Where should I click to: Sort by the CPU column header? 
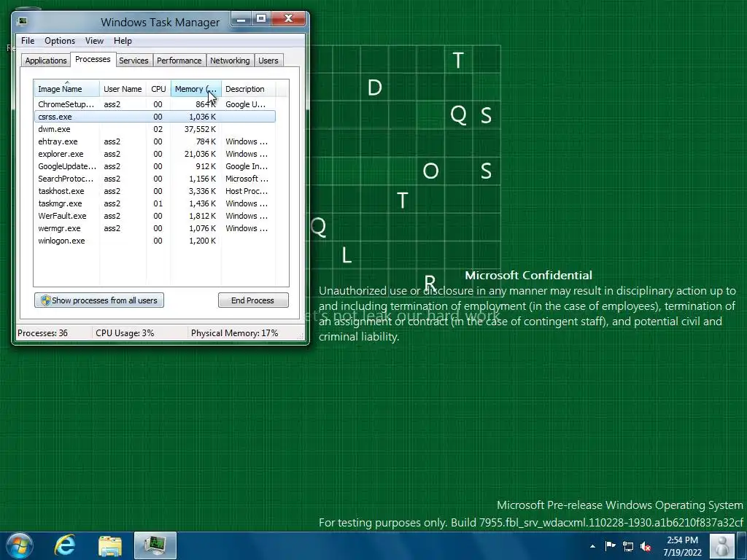(158, 89)
